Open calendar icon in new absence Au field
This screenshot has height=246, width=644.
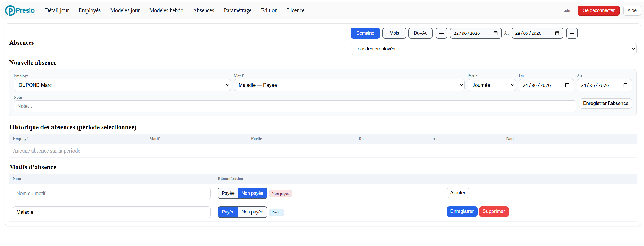(625, 85)
